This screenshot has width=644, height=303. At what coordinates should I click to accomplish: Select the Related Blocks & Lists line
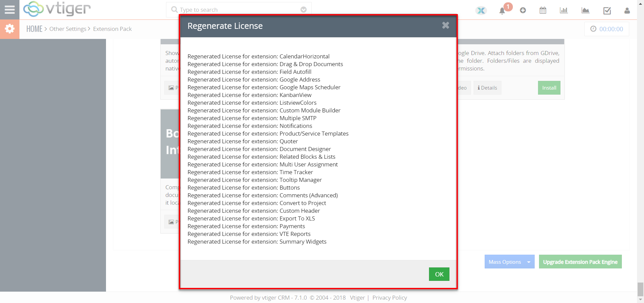click(261, 157)
